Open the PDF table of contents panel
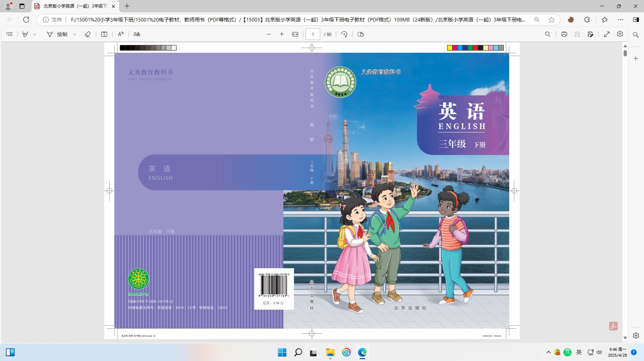 pyautogui.click(x=10, y=34)
